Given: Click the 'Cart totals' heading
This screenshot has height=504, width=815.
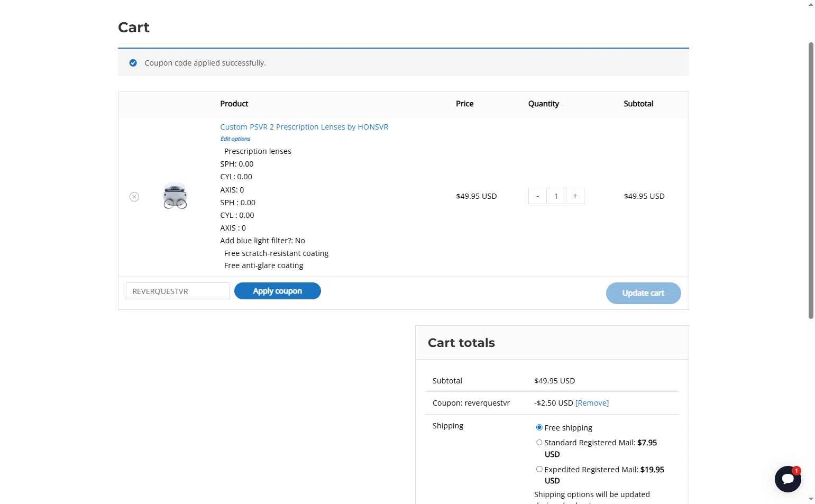Looking at the screenshot, I should (461, 343).
